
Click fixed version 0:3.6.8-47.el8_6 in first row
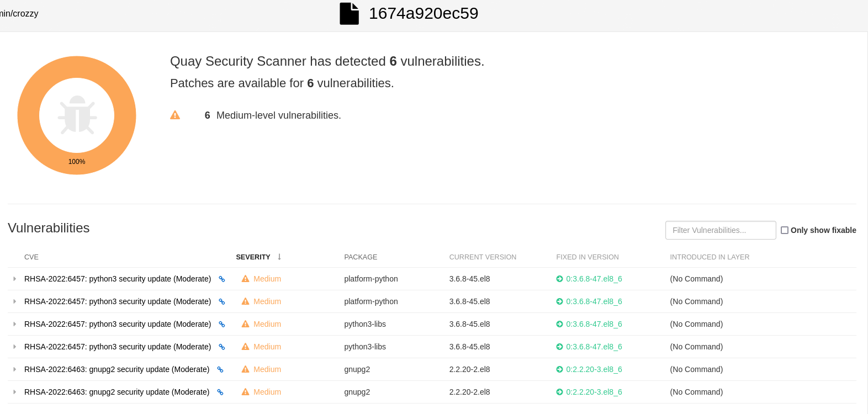[594, 279]
